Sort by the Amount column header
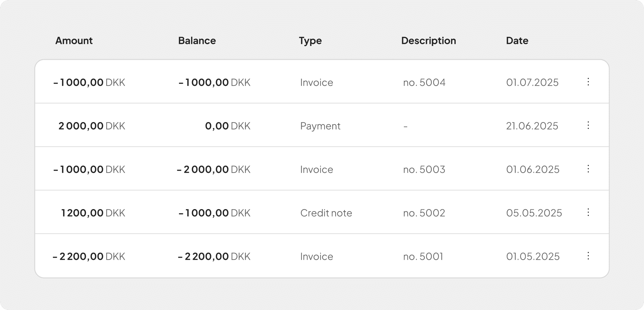Screen dimensions: 644x310 point(74,41)
